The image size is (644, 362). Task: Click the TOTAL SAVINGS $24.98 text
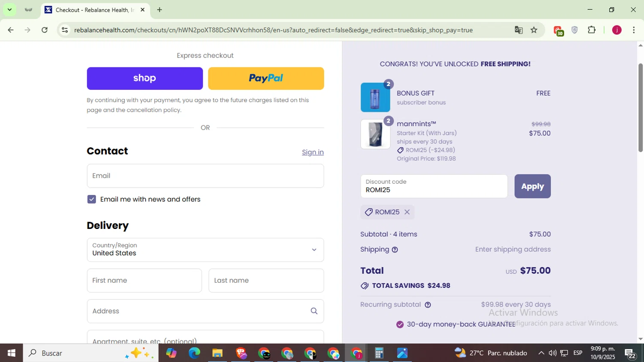click(411, 286)
